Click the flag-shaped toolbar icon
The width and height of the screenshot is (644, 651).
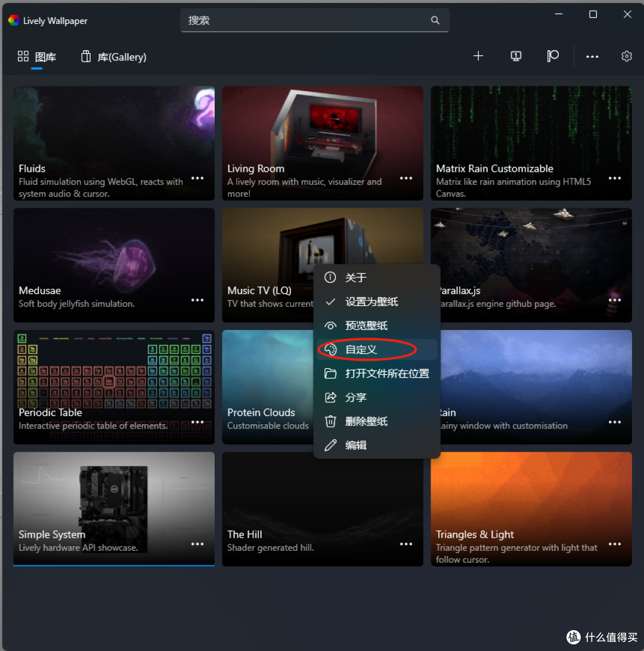pos(553,56)
